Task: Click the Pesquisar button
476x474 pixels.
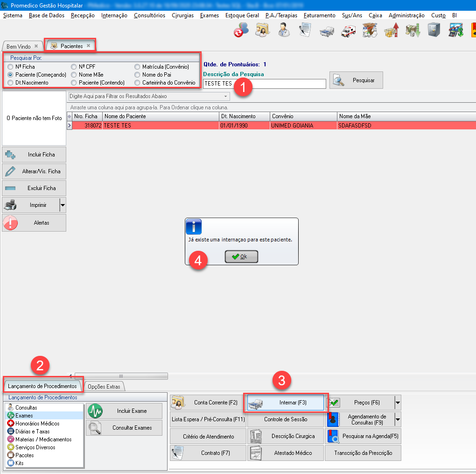Action: pyautogui.click(x=356, y=80)
